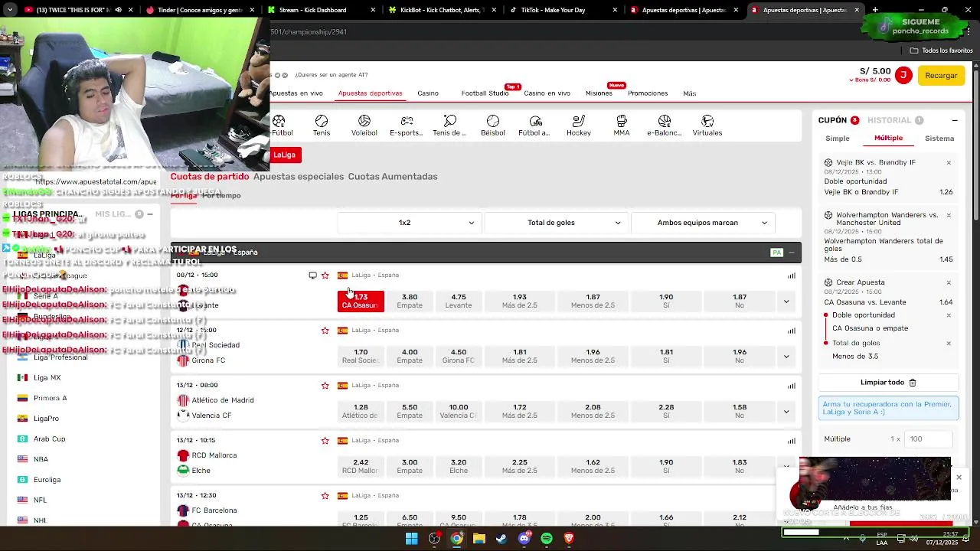Image resolution: width=980 pixels, height=551 pixels.
Task: Open Liga MX in the sidebar
Action: pyautogui.click(x=47, y=378)
